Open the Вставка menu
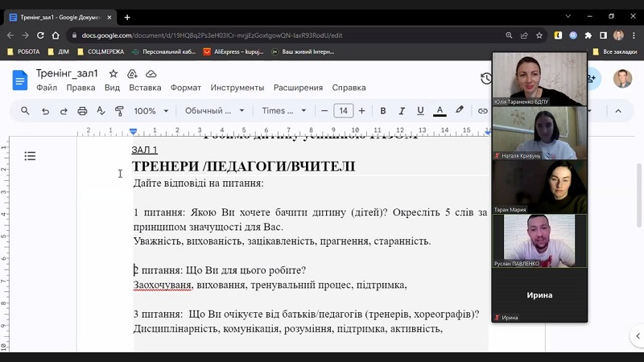Viewport: 644px width, 362px height. pos(145,88)
